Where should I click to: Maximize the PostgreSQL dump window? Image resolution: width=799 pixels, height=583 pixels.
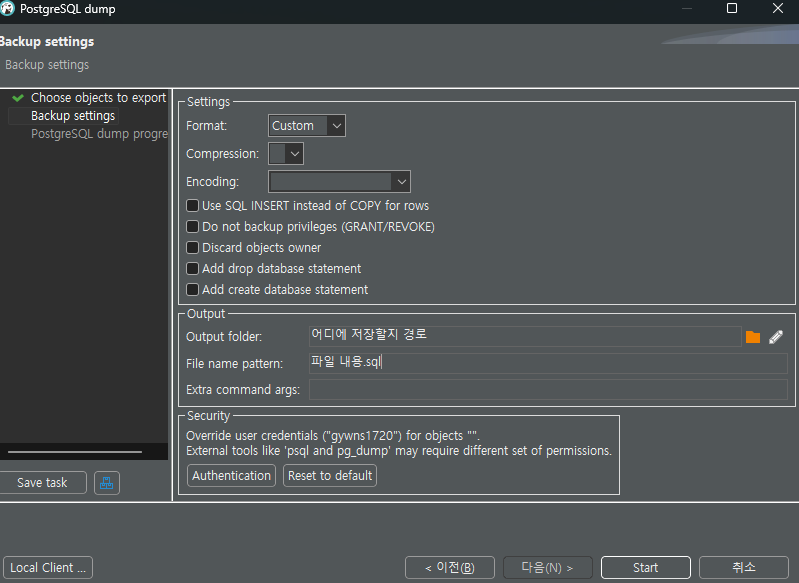click(x=732, y=8)
